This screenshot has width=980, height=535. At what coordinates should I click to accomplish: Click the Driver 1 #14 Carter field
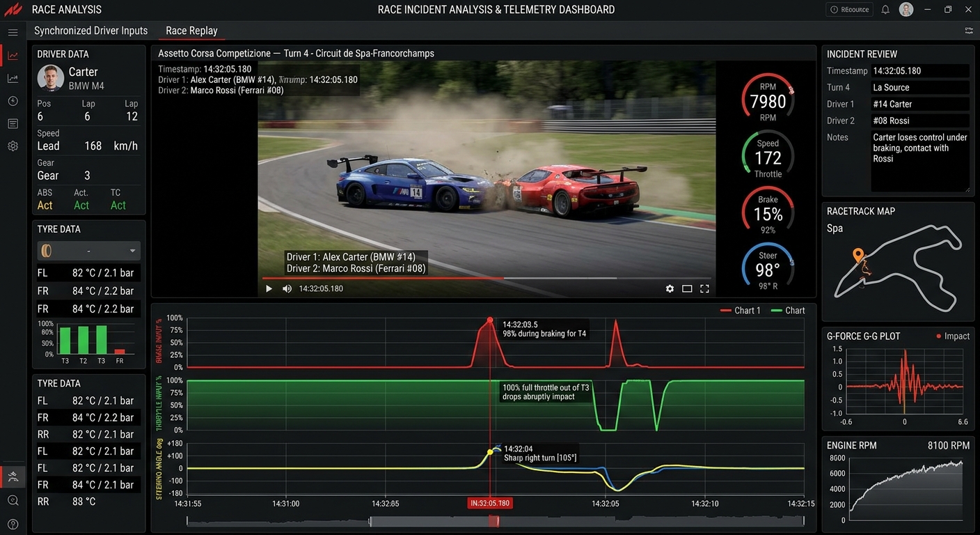click(920, 104)
